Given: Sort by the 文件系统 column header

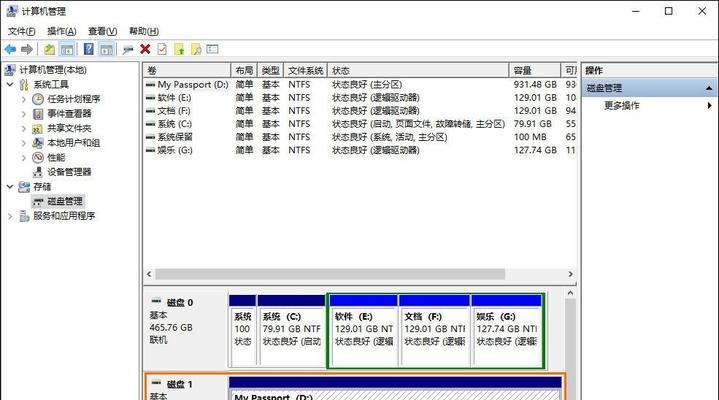Looking at the screenshot, I should (305, 70).
